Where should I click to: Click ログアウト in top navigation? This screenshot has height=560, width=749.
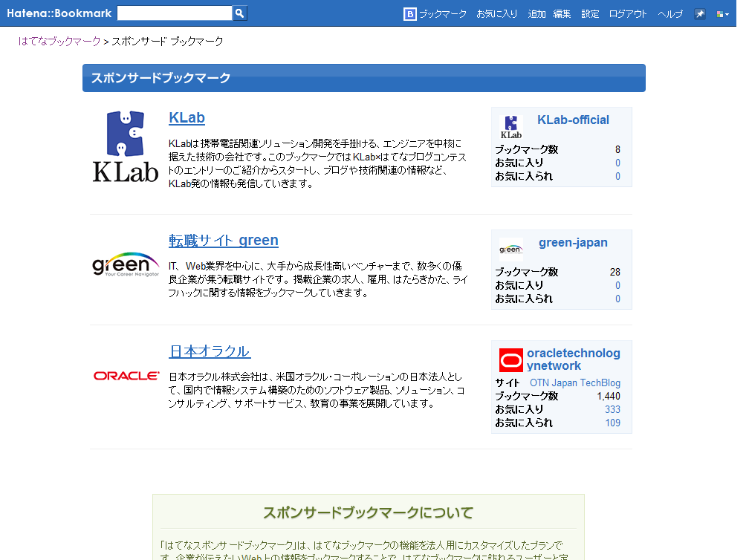click(628, 14)
